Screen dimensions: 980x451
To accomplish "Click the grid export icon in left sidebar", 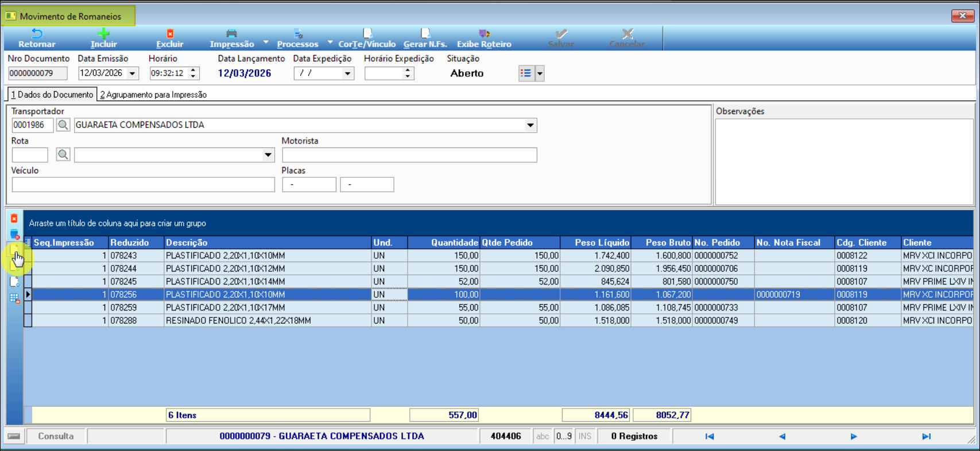I will point(14,298).
